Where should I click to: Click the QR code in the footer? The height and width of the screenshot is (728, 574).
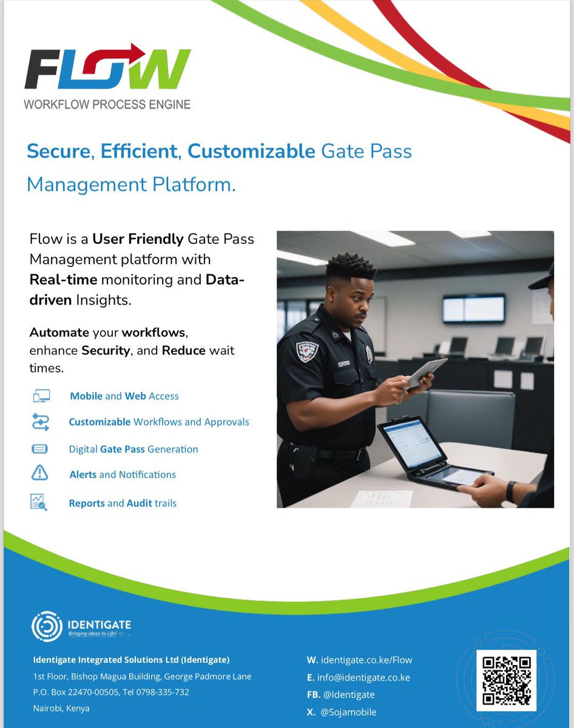tap(506, 680)
